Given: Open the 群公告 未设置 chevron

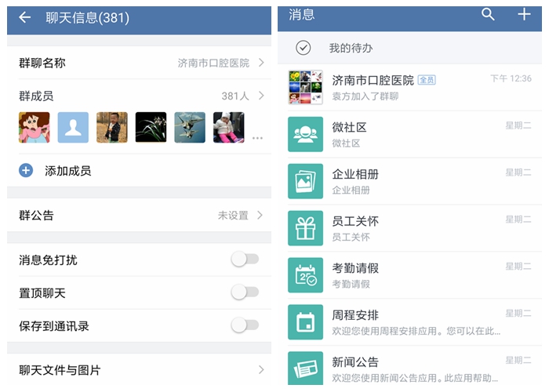Looking at the screenshot, I should (x=260, y=215).
